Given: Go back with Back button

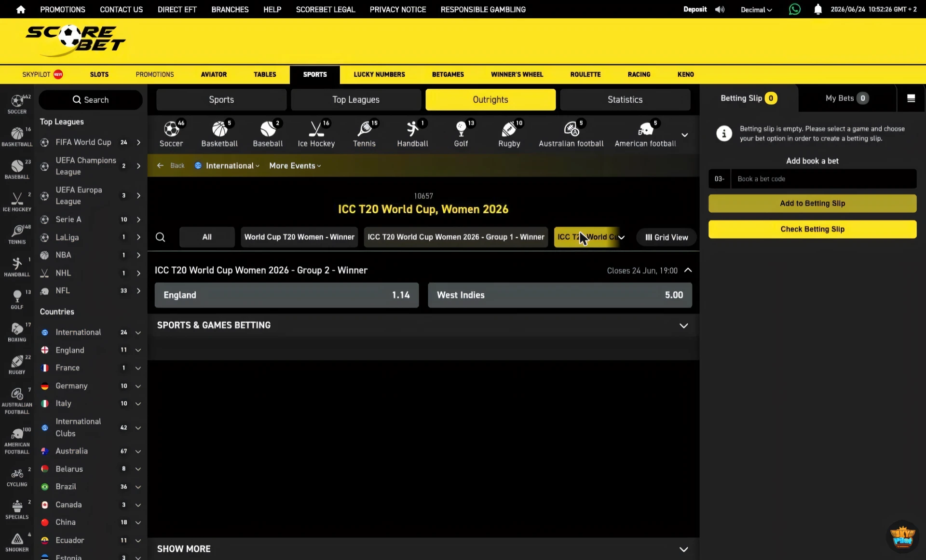Looking at the screenshot, I should [x=171, y=166].
